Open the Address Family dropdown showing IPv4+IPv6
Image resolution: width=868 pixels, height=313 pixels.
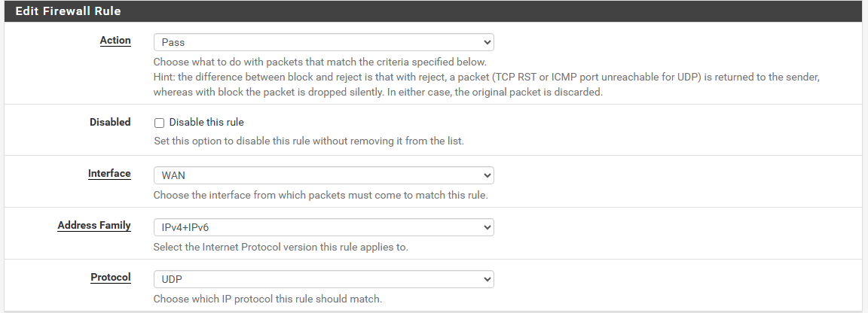(323, 226)
